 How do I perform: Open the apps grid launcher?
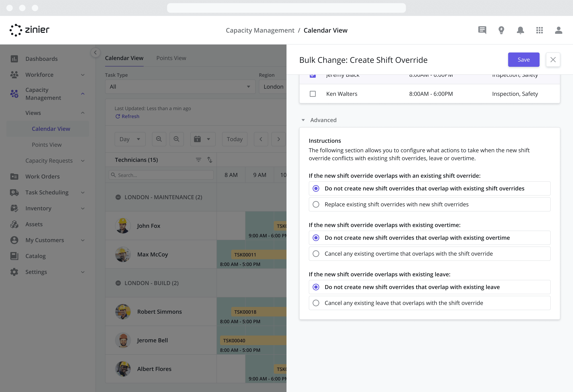(539, 30)
